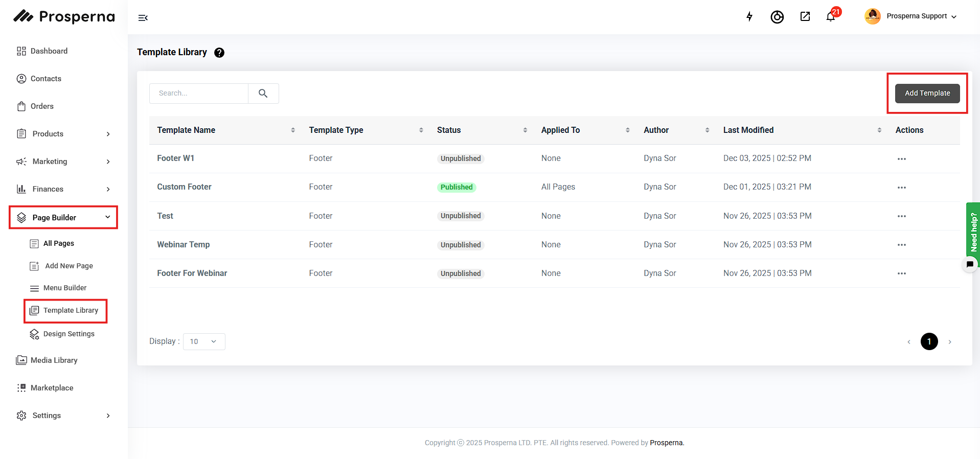
Task: Open the chat bubble icon
Action: pyautogui.click(x=970, y=264)
